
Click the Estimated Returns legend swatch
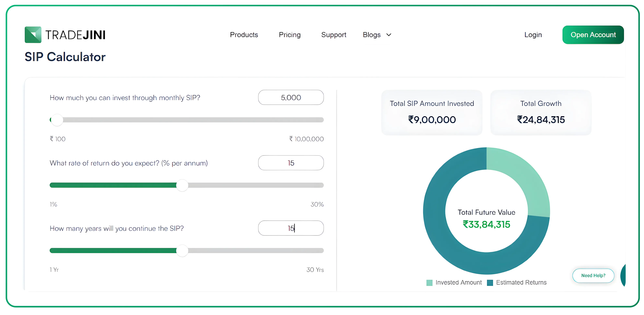point(490,283)
